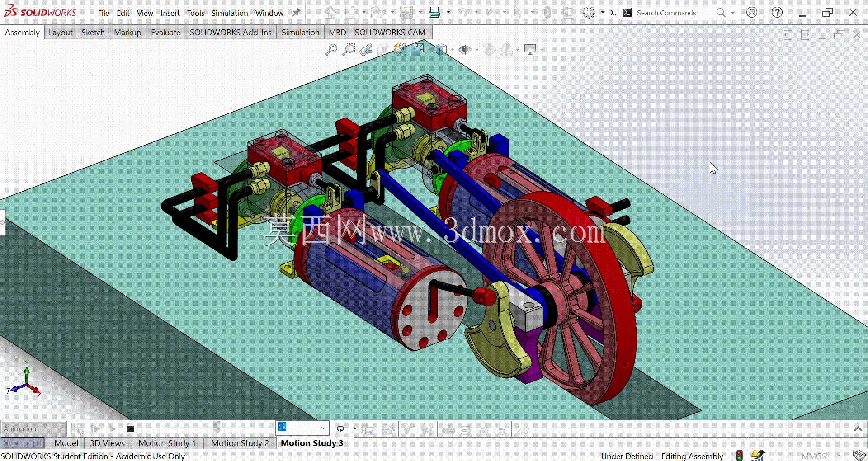Select Motion Study 1 tab
The image size is (868, 461).
point(167,443)
